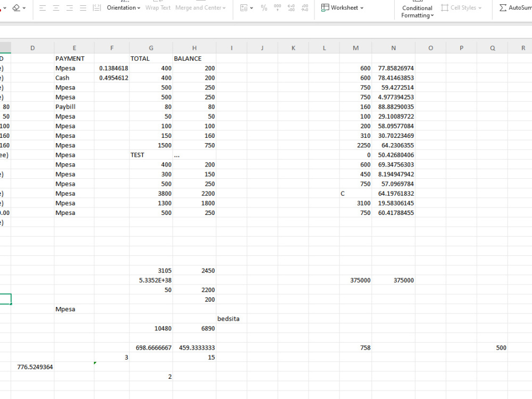Select the cell containing 0.1384618
Image resolution: width=532 pixels, height=399 pixels.
(112, 68)
